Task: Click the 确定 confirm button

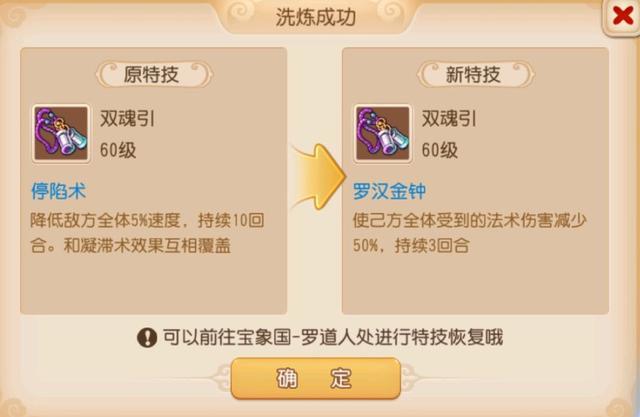Action: [316, 379]
